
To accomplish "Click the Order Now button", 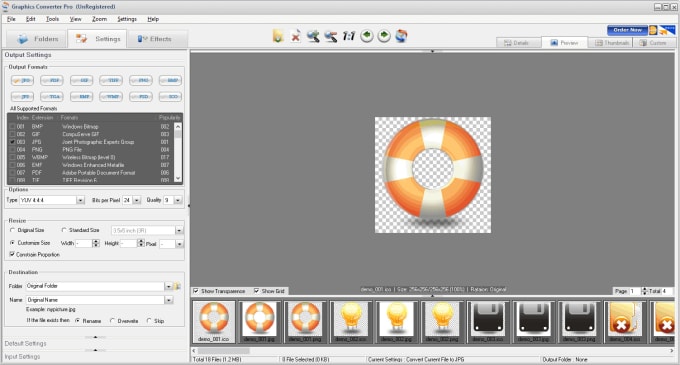I will click(x=628, y=30).
